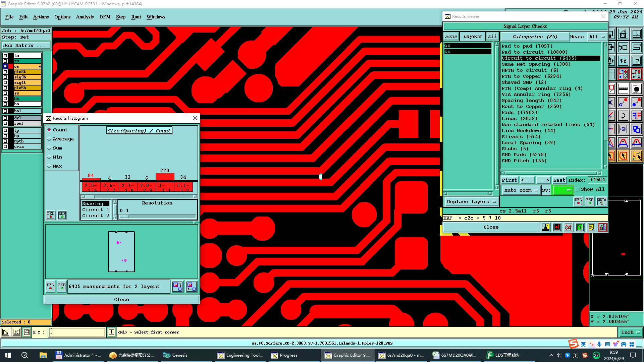Click histogram horizontal scrollbar right arrow
This screenshot has width=644, height=362.
tap(195, 197)
